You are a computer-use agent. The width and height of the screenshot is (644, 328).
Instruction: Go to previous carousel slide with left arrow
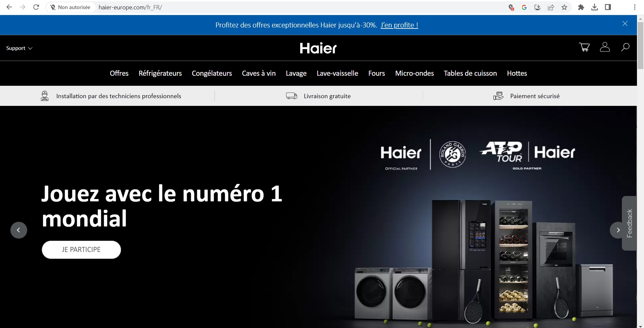pos(19,230)
